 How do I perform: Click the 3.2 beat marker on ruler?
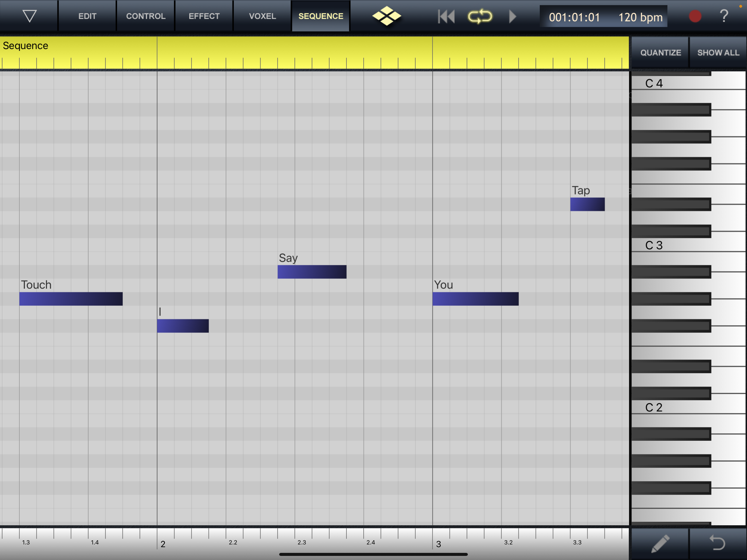click(508, 542)
